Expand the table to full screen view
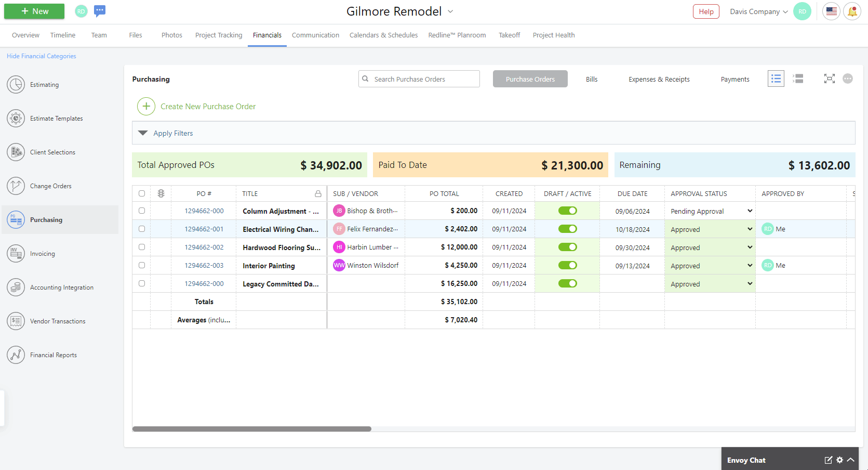Screen dimensions: 868x470 [x=829, y=78]
